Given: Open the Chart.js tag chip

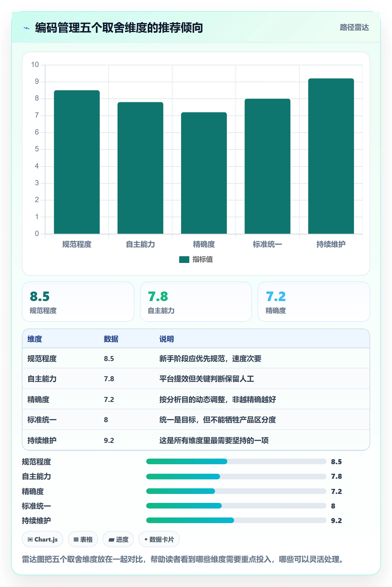Looking at the screenshot, I should click(43, 539).
